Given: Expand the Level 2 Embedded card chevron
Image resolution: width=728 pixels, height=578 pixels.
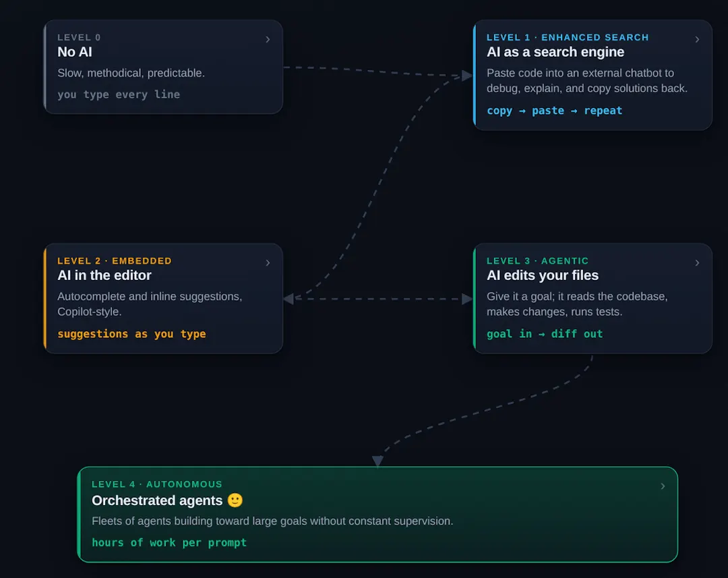Looking at the screenshot, I should (x=268, y=263).
